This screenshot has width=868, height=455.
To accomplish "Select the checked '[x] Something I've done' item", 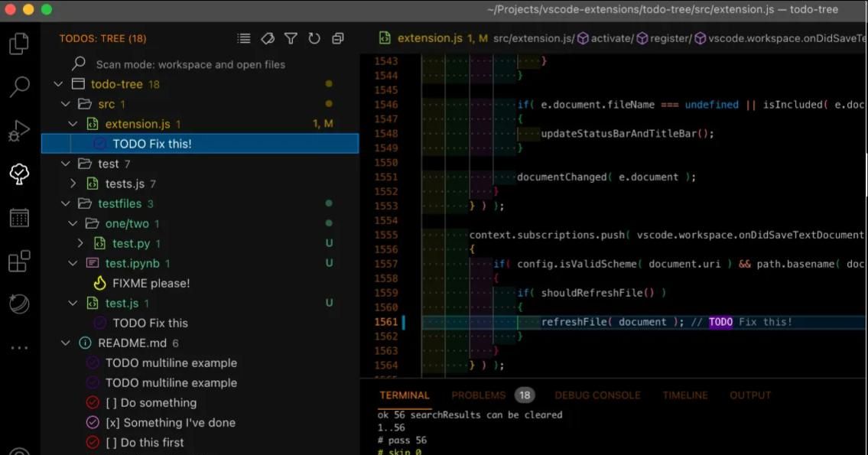I will click(x=170, y=423).
